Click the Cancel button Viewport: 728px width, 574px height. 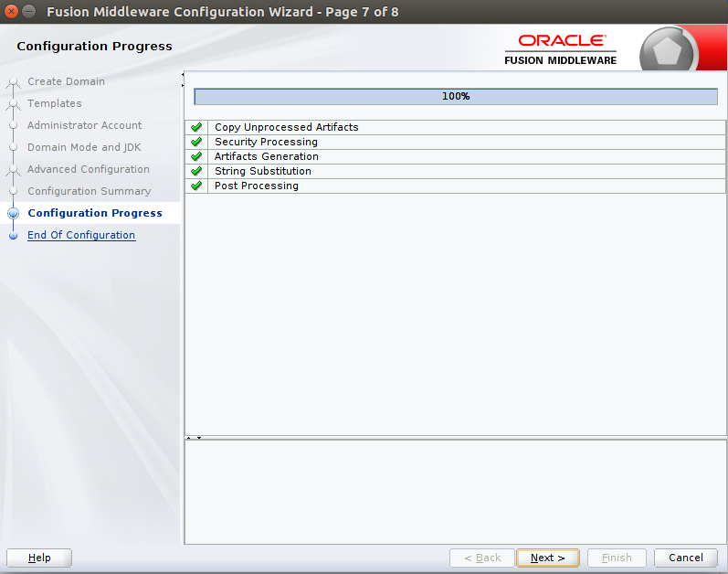coord(686,558)
